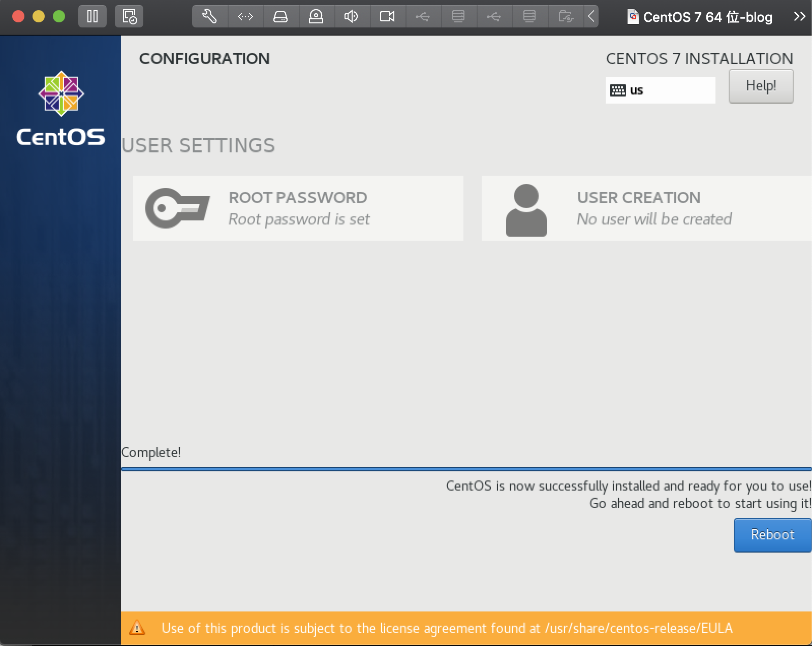
Task: Click the first USB device icon
Action: coord(423,17)
